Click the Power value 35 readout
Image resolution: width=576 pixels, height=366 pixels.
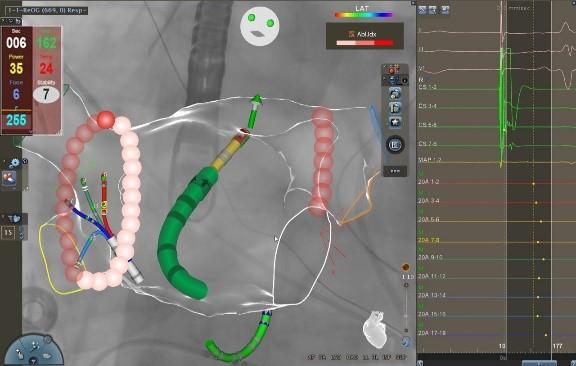[16, 68]
